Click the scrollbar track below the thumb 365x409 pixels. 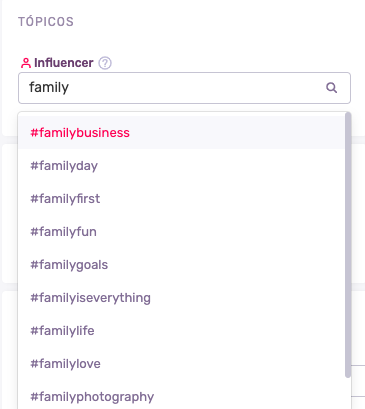[x=348, y=394]
